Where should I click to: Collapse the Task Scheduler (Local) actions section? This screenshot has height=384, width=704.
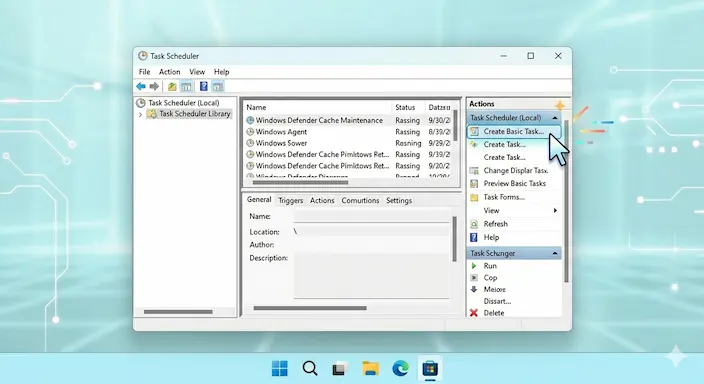pos(555,118)
